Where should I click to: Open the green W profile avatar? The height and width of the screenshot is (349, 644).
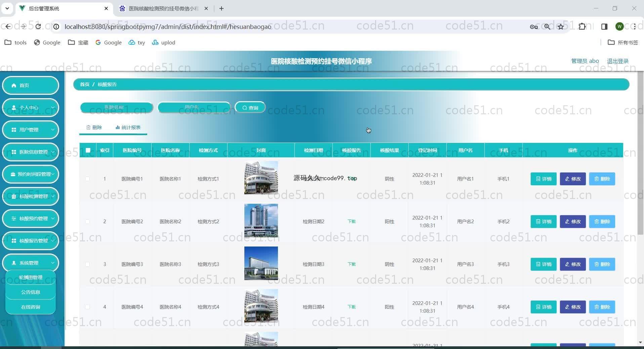pyautogui.click(x=620, y=27)
